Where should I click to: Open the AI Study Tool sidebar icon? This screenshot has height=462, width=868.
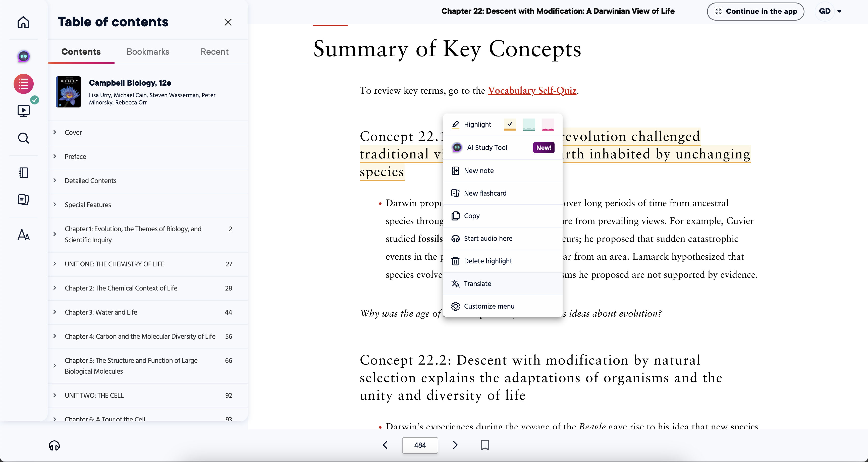tap(23, 56)
